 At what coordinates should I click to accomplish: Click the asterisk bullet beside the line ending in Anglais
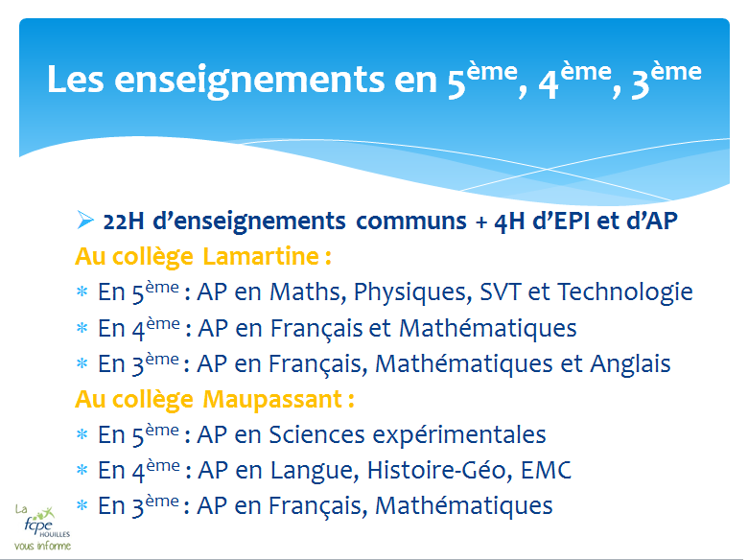[x=82, y=364]
